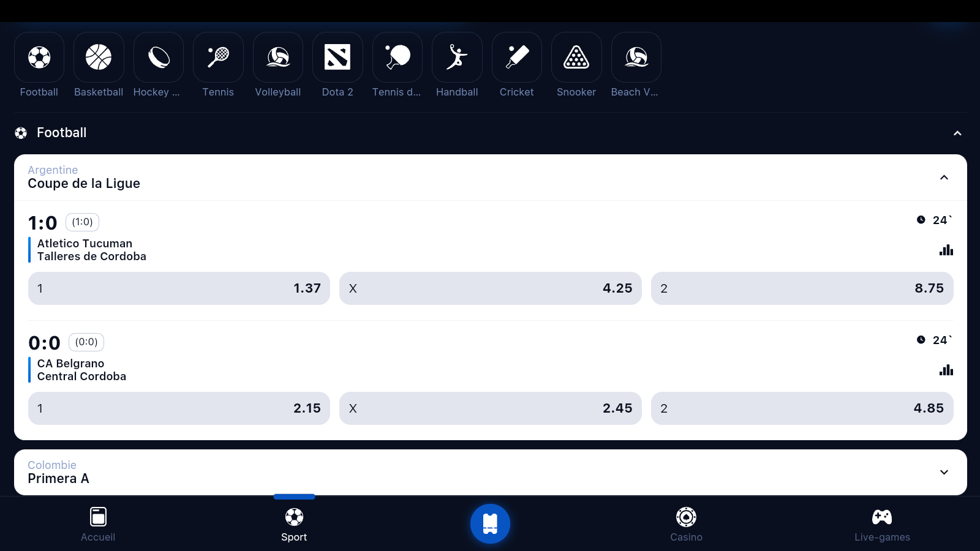Screen dimensions: 980x551
Task: Pick the Snooker category icon
Action: click(x=576, y=58)
